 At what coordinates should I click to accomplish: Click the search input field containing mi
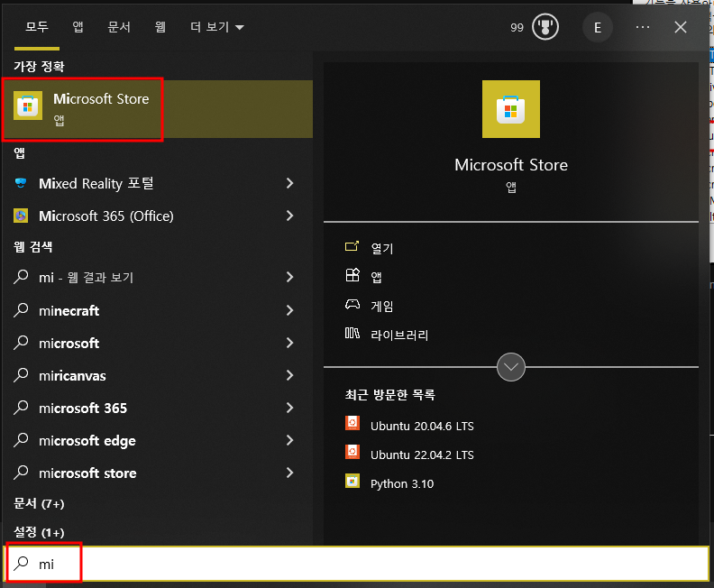tap(357, 564)
